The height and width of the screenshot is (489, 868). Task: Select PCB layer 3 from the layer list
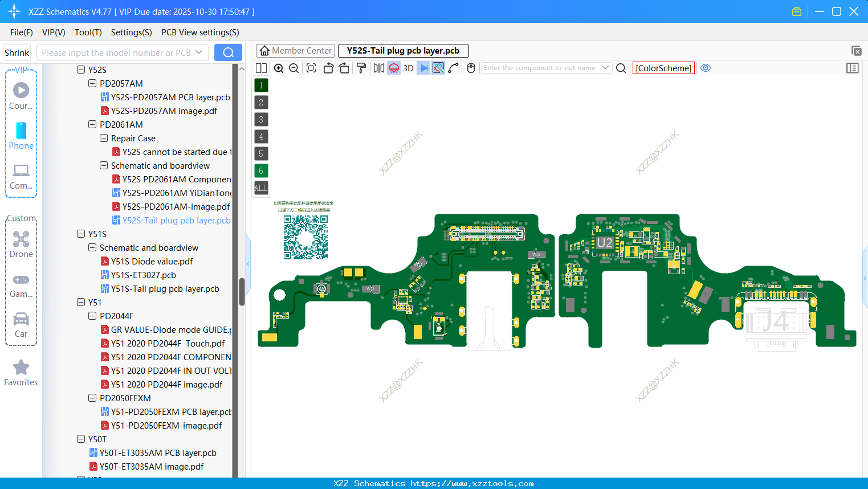point(260,119)
